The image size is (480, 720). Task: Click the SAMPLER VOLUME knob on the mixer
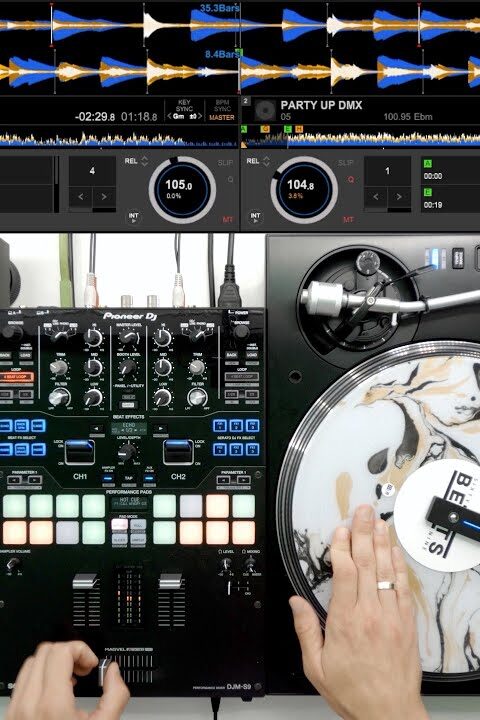13,563
